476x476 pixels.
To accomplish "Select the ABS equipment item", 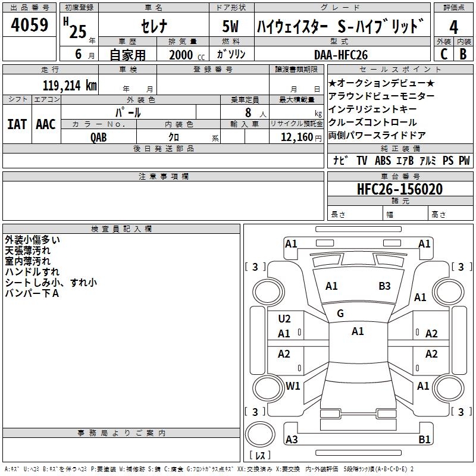I will [383, 161].
